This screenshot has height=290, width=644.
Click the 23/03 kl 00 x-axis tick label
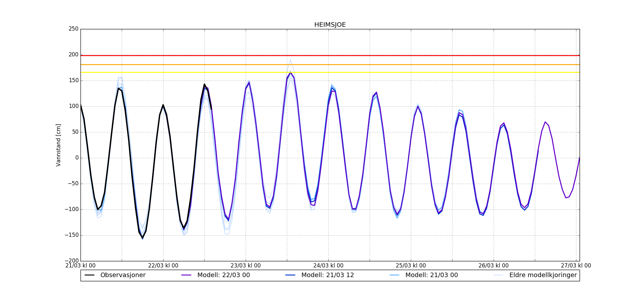[246, 266]
